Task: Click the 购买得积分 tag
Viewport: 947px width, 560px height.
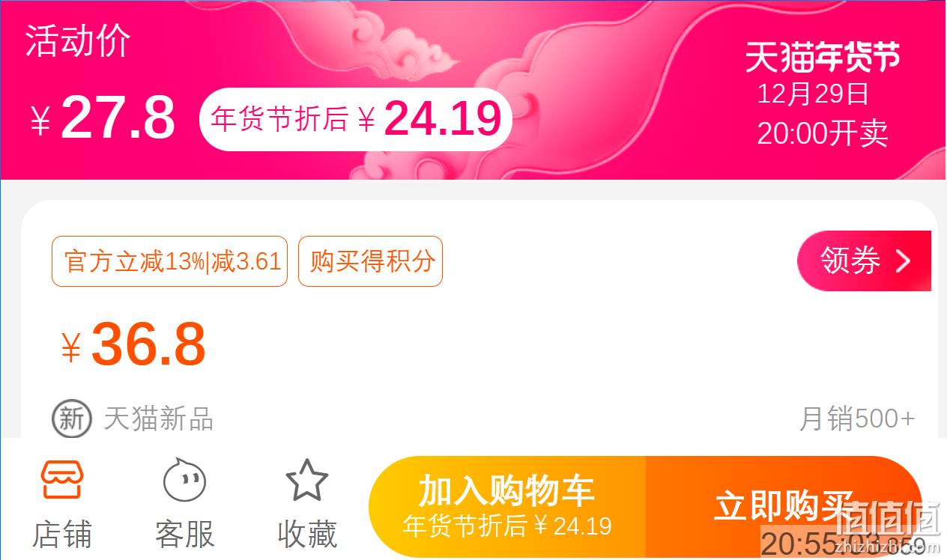Action: point(371,261)
